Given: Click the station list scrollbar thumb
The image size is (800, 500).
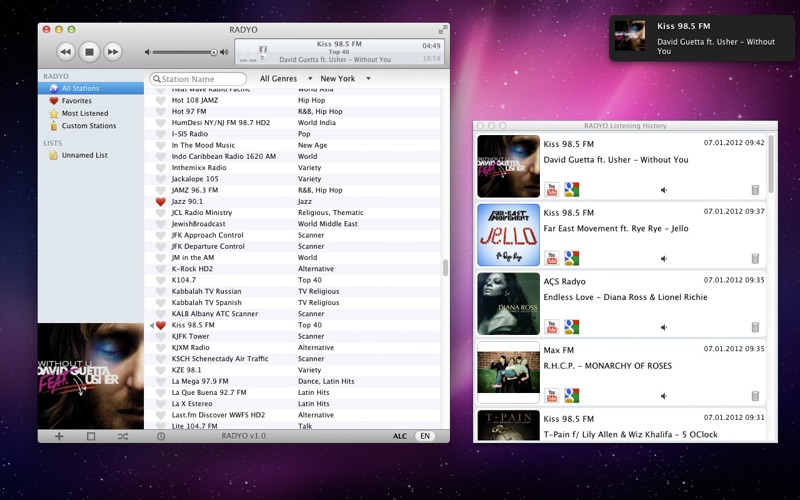Looking at the screenshot, I should 445,267.
